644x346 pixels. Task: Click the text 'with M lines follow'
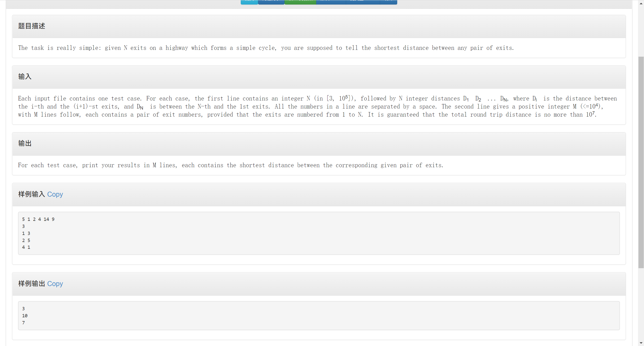tap(49, 115)
